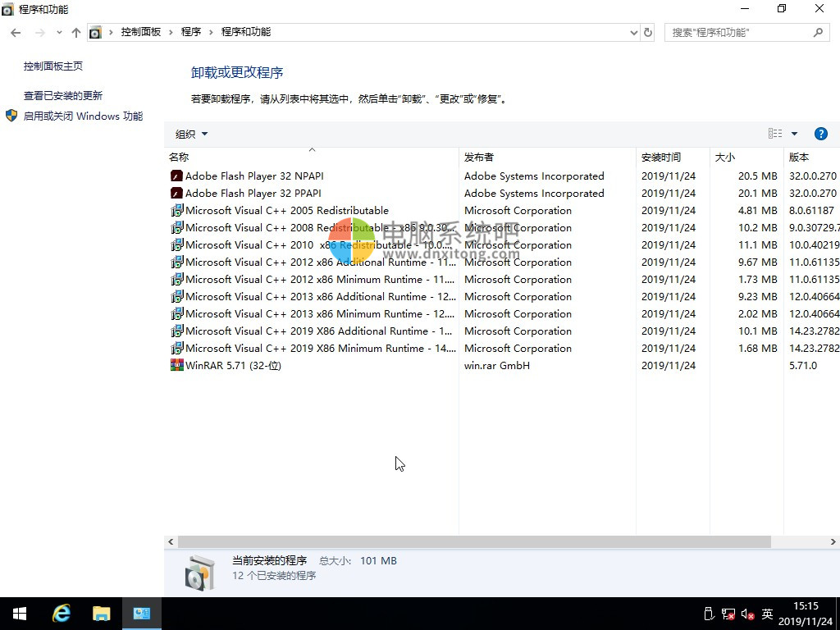
Task: Click the help question mark icon
Action: click(x=820, y=134)
